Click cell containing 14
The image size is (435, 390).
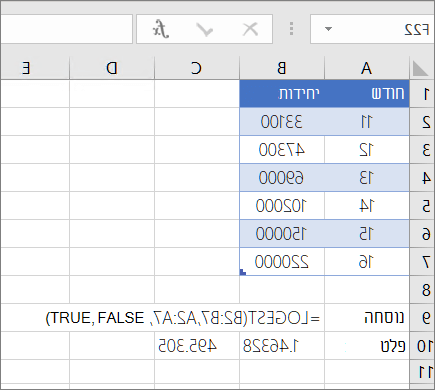[x=367, y=206]
